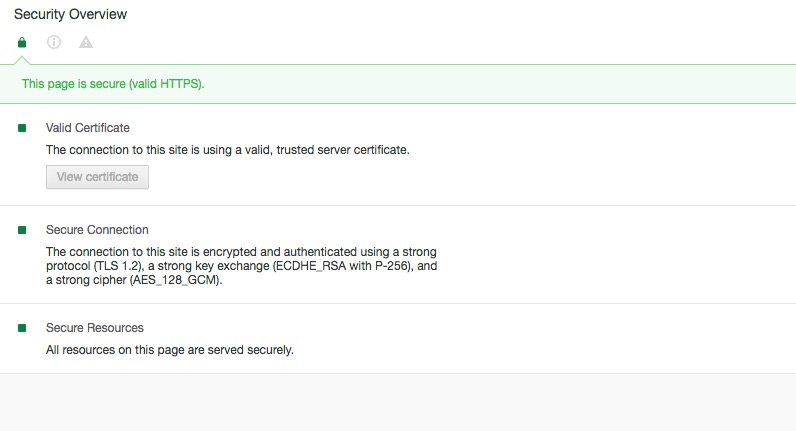This screenshot has width=796, height=431.
Task: Open the View certificate button
Action: tap(97, 177)
